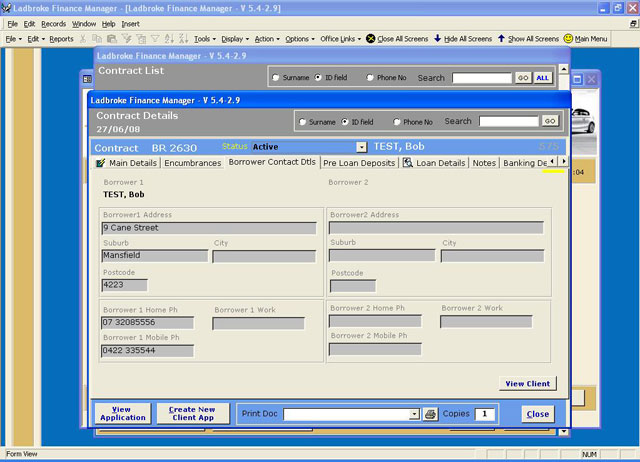Click the Sort Descending icon
Screen dimensions: 640x462
184,39
